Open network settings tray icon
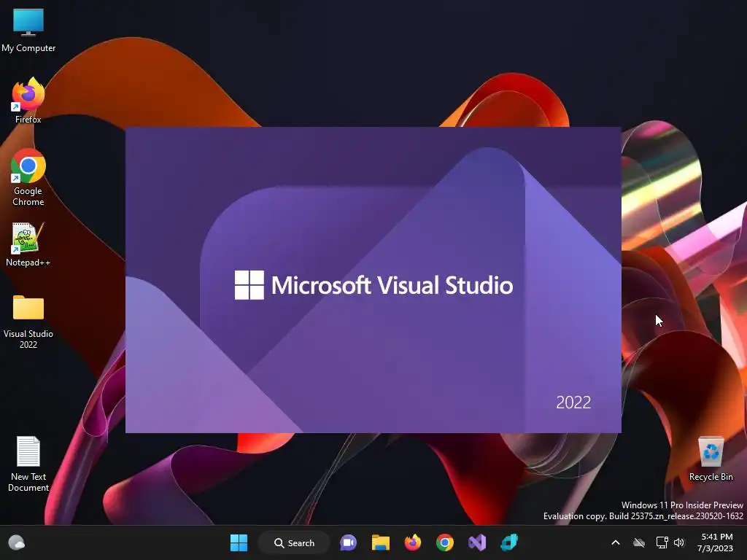Viewport: 747px width, 560px height. (662, 542)
